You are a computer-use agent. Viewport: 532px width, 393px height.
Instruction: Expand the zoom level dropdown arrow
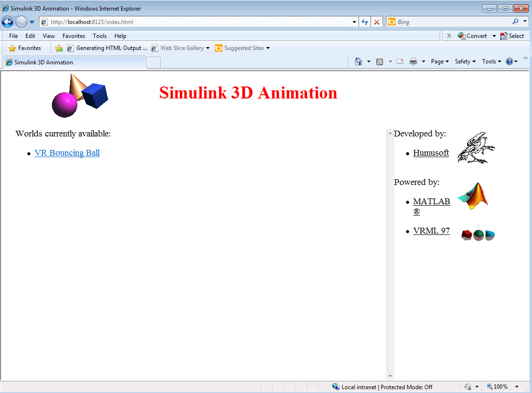click(x=517, y=387)
